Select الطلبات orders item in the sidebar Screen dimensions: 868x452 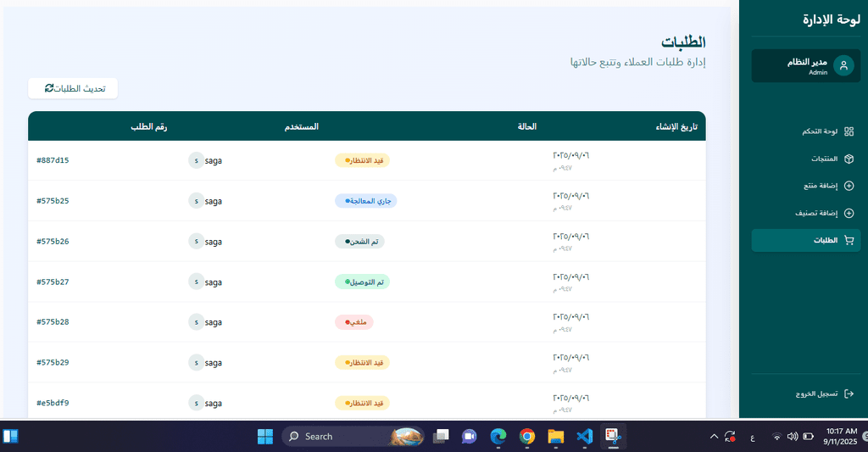(806, 240)
